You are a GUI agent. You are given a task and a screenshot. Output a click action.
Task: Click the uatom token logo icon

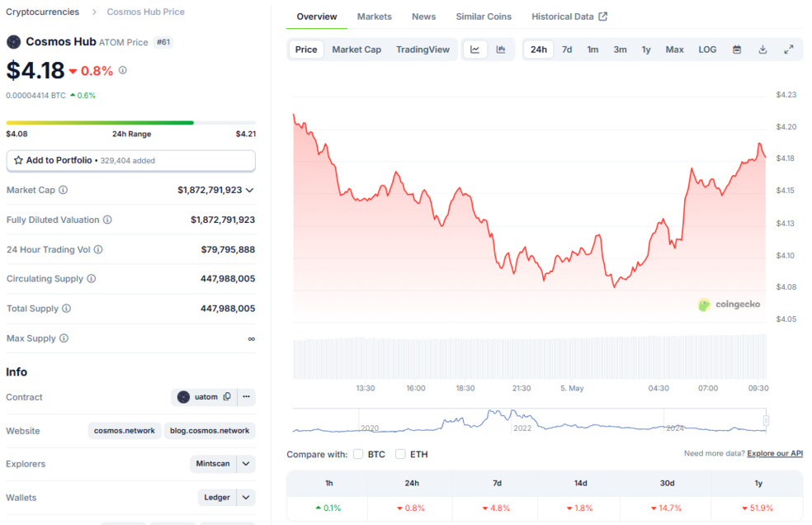coord(183,397)
